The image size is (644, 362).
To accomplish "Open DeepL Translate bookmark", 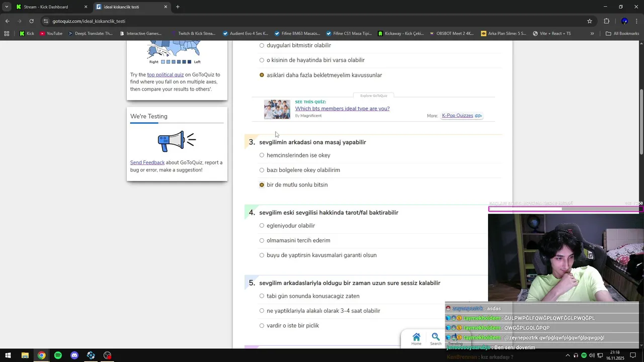I will [x=90, y=34].
